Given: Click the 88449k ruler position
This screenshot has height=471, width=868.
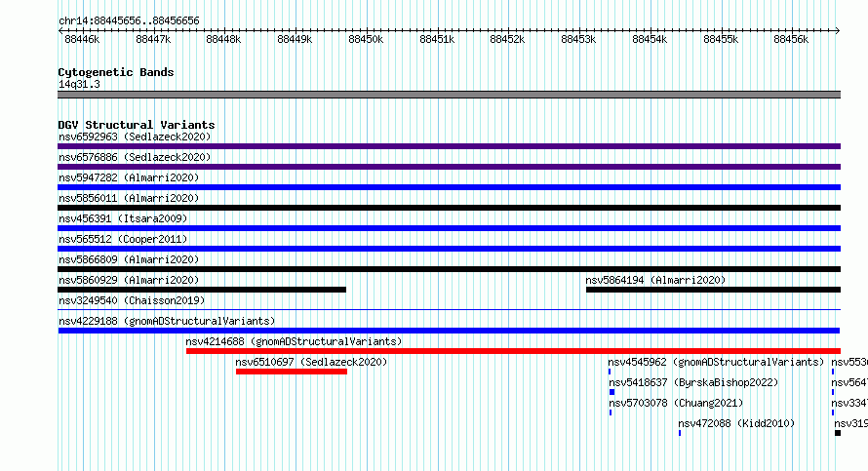Looking at the screenshot, I should pyautogui.click(x=295, y=39).
